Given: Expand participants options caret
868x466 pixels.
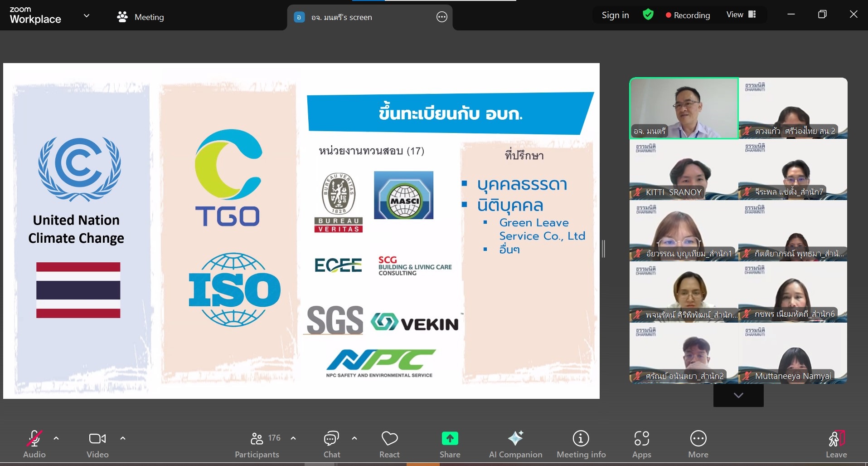Looking at the screenshot, I should pos(293,438).
